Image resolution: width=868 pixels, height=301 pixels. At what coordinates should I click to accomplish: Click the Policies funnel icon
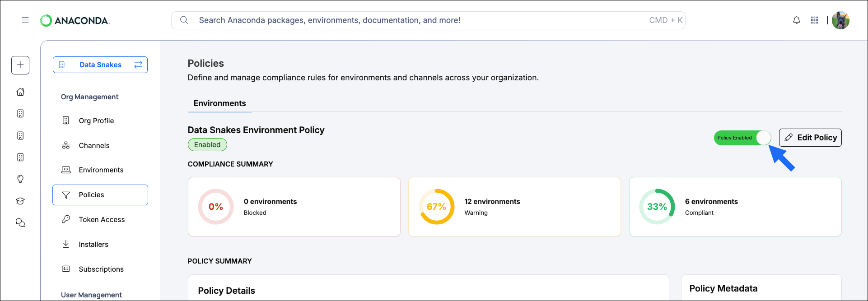(66, 195)
